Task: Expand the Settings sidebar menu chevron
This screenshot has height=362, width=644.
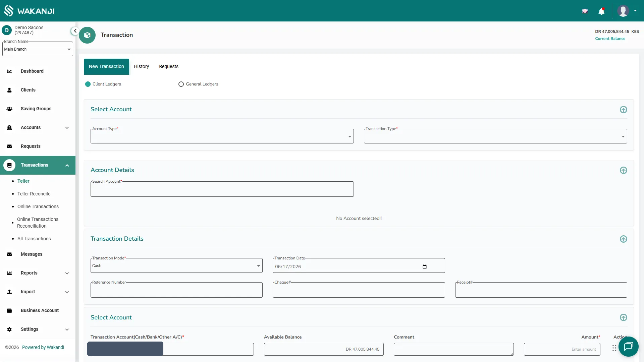Action: (67, 329)
